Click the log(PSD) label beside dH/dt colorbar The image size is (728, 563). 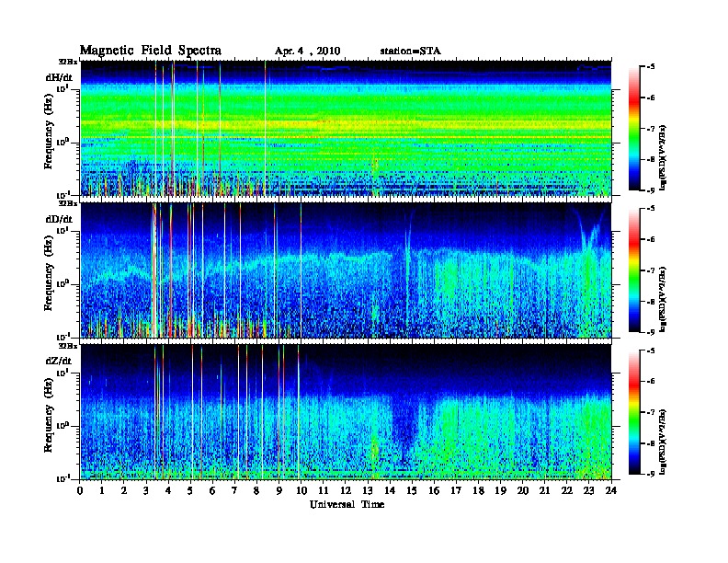(664, 158)
